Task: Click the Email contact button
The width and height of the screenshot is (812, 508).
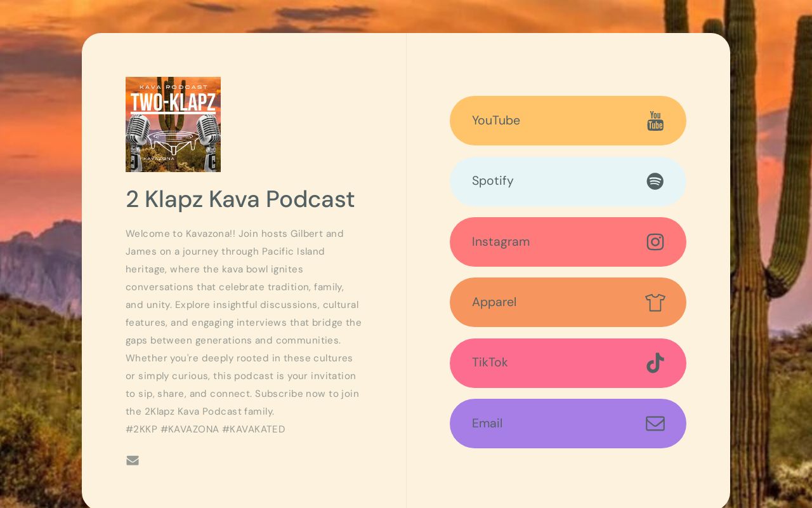Action: click(x=568, y=424)
